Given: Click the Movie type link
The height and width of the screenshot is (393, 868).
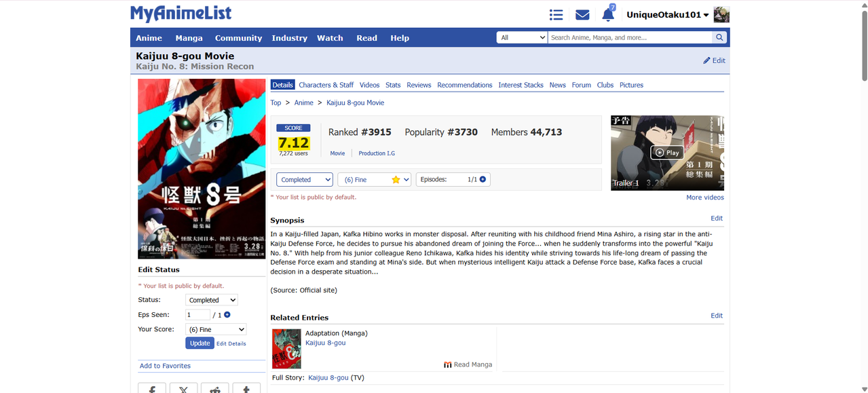Looking at the screenshot, I should (x=337, y=153).
